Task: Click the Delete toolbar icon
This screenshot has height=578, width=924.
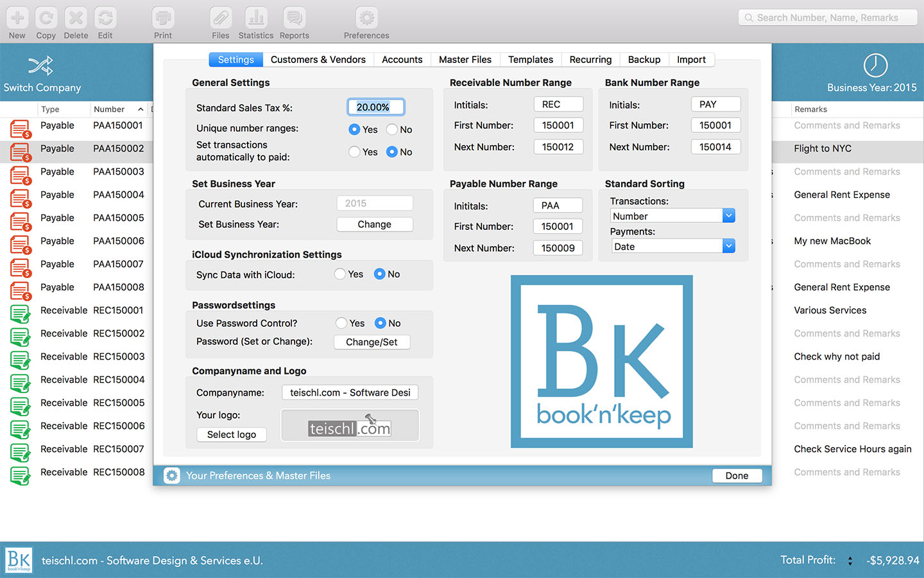Action: click(76, 17)
